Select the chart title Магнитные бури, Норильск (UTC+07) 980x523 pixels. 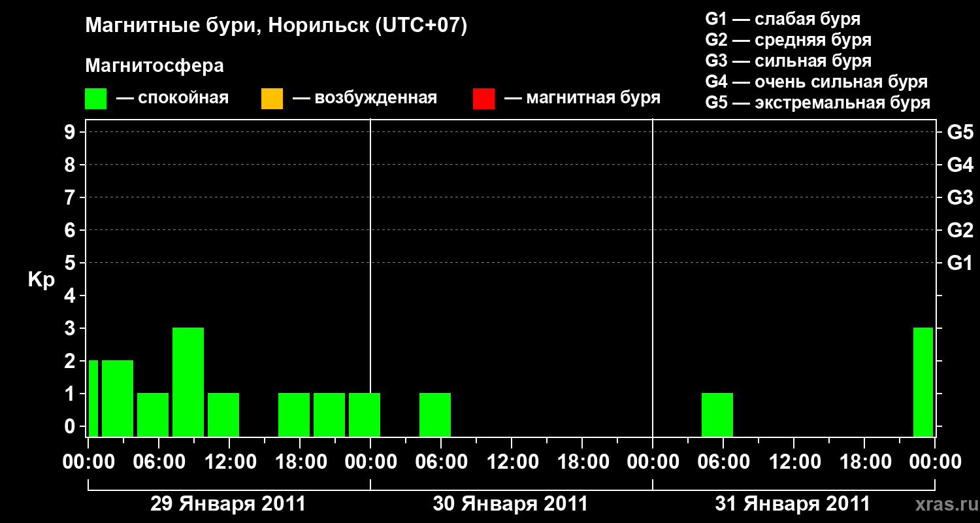(x=276, y=26)
